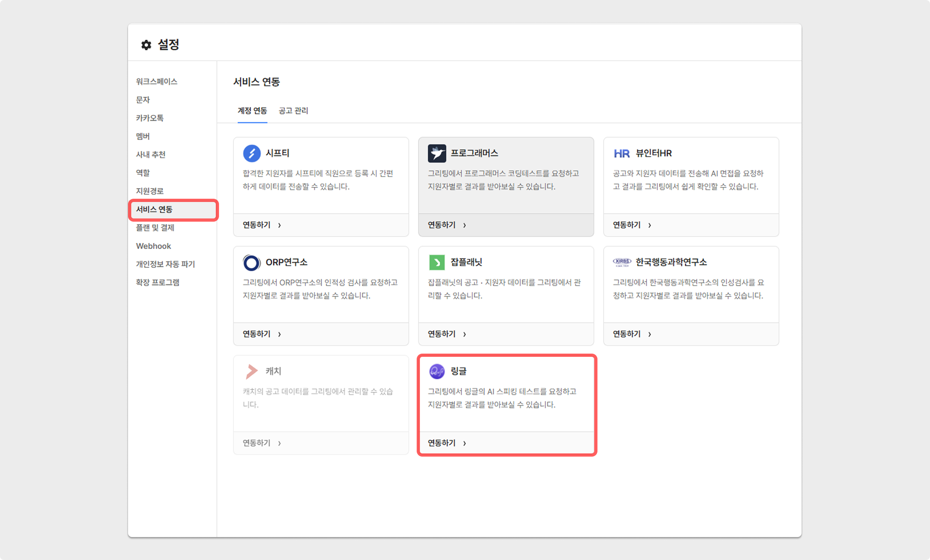Image resolution: width=930 pixels, height=560 pixels.
Task: Click the 잡플래닛 green logo icon
Action: point(437,262)
